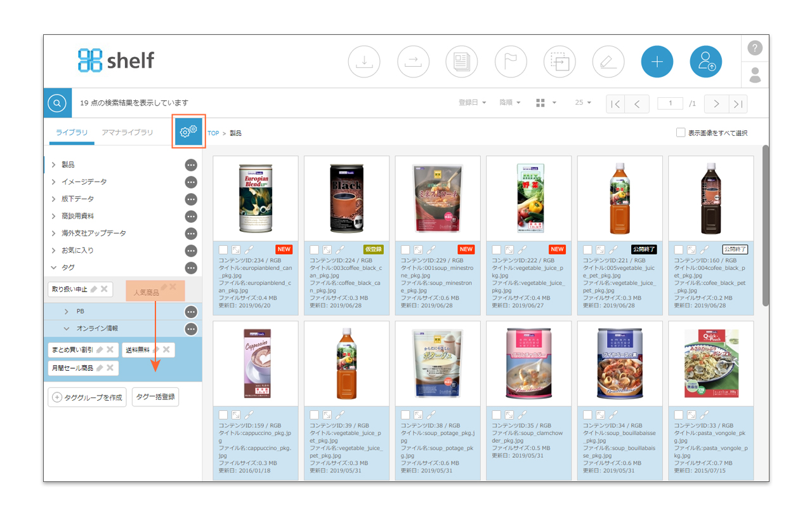The image size is (812, 508).
Task: Open library settings gear icon
Action: (x=188, y=132)
